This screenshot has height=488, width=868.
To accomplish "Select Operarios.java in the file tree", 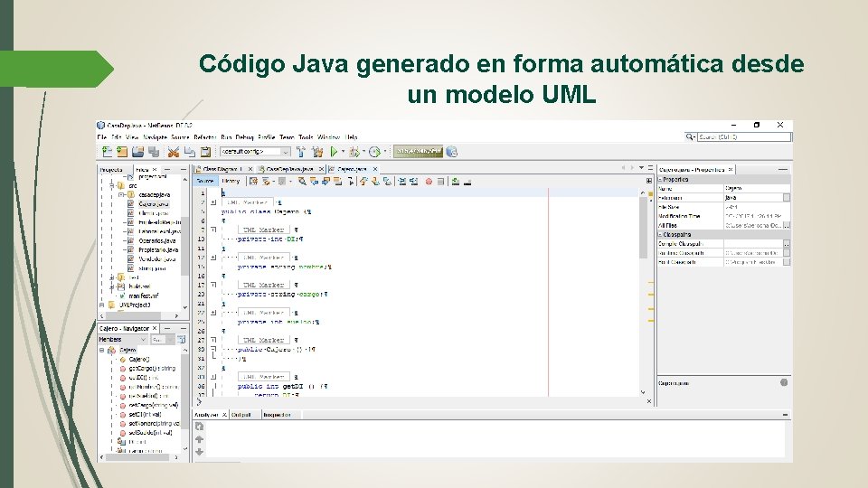I will pyautogui.click(x=157, y=240).
